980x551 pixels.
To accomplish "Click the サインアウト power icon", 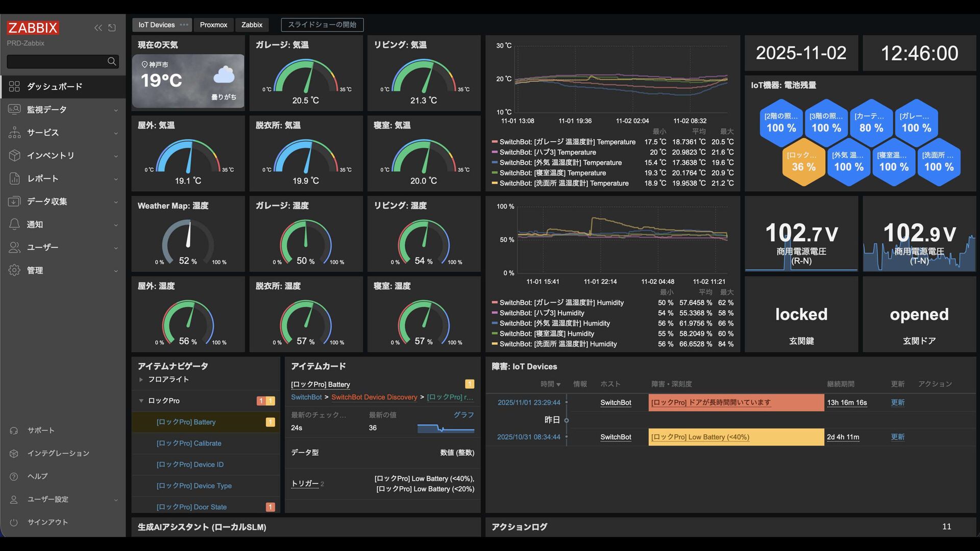I will pyautogui.click(x=14, y=522).
